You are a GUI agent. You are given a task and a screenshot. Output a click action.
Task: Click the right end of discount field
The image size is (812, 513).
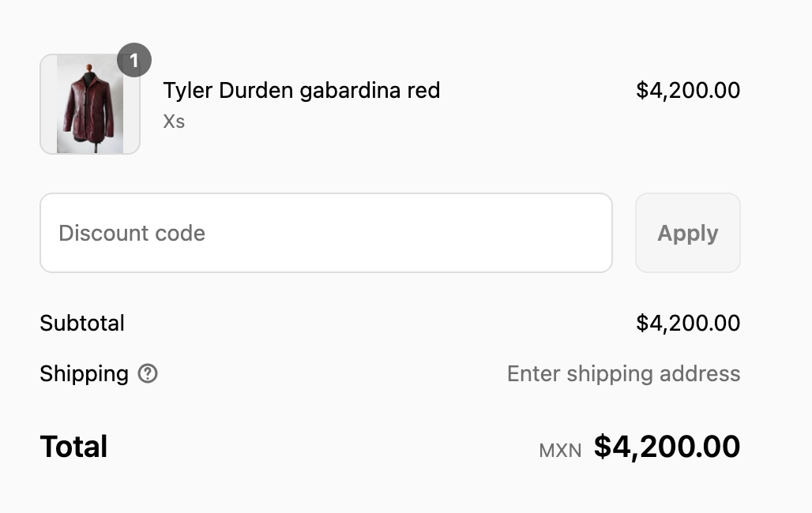point(596,233)
